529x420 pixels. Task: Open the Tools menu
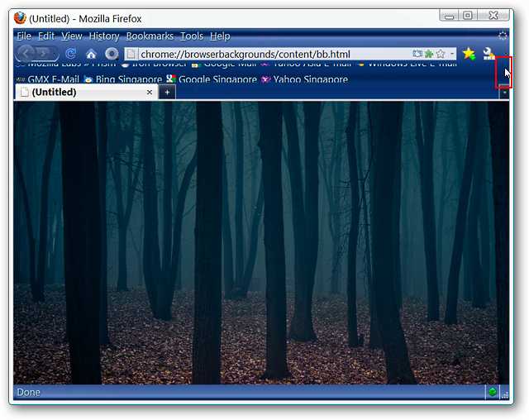(x=192, y=36)
